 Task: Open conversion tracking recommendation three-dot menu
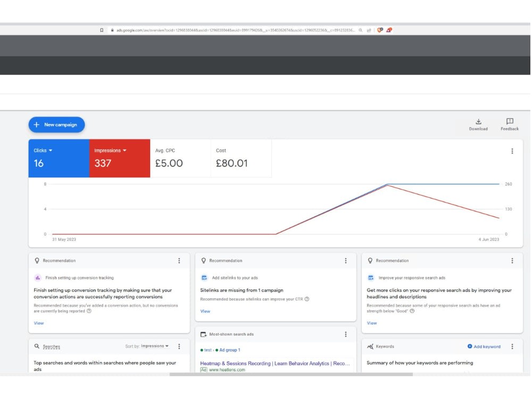(x=179, y=261)
